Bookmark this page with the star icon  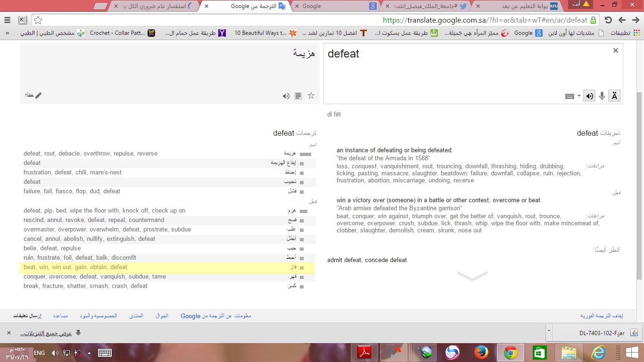pyautogui.click(x=38, y=20)
